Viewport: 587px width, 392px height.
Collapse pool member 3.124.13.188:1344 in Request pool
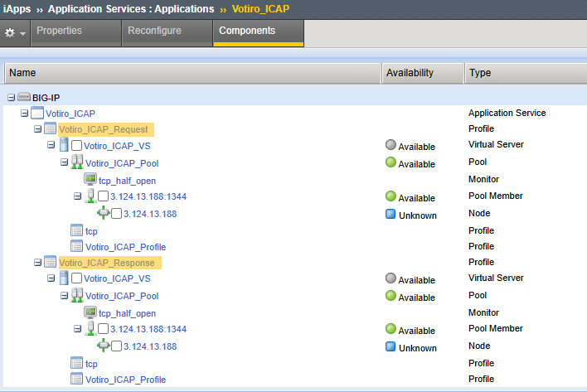coord(77,196)
